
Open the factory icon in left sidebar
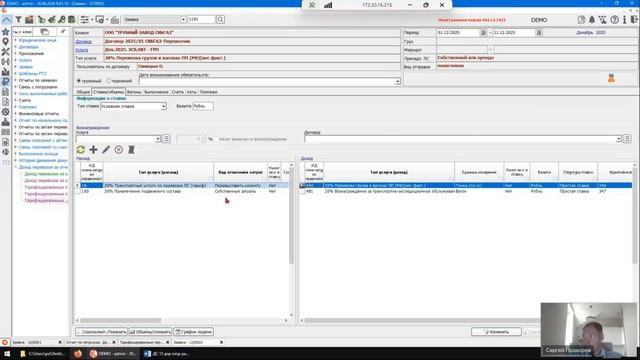(x=5, y=71)
